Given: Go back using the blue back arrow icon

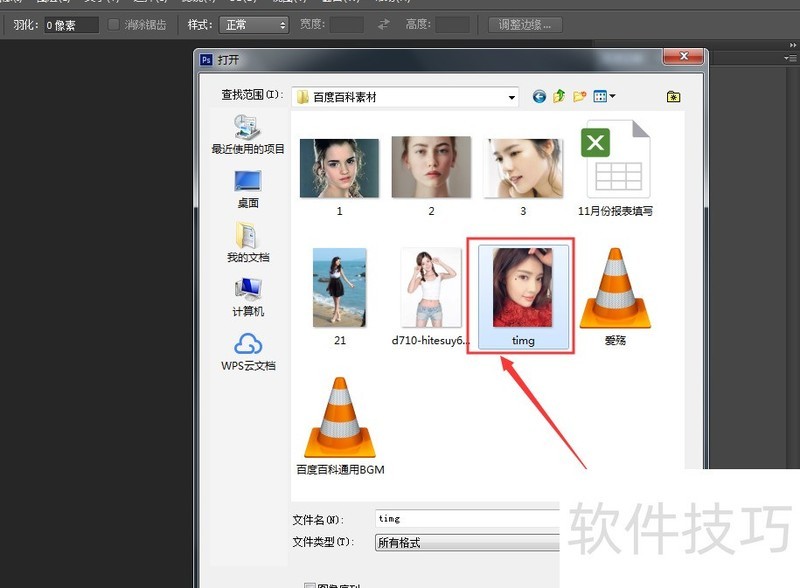Looking at the screenshot, I should 539,96.
